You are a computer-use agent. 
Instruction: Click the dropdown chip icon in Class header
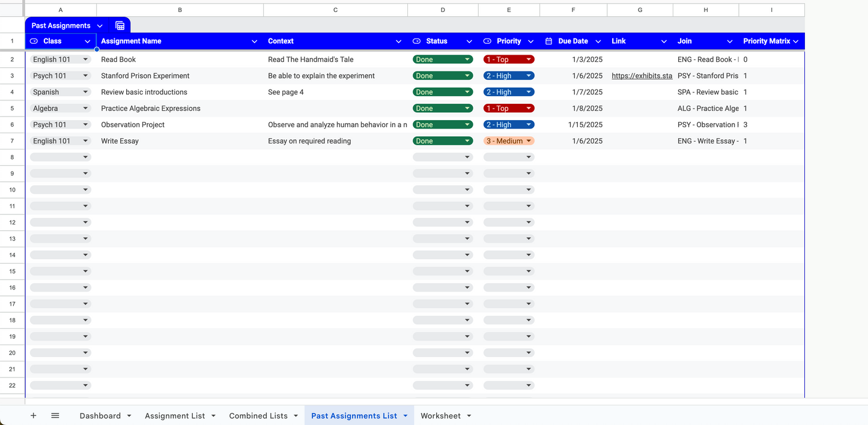pos(34,41)
